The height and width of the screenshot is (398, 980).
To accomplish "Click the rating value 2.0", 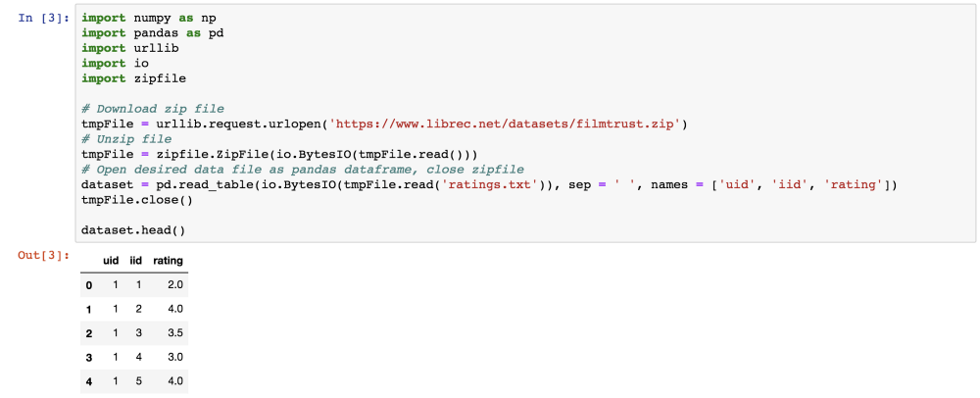I will point(174,284).
